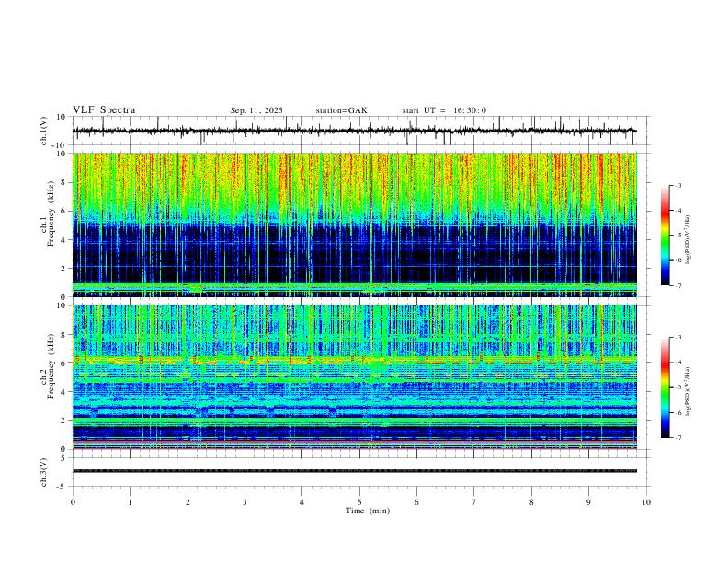Click the 'Time (min)' axis label
Image resolution: width=728 pixels, height=563 pixels.
[x=368, y=511]
